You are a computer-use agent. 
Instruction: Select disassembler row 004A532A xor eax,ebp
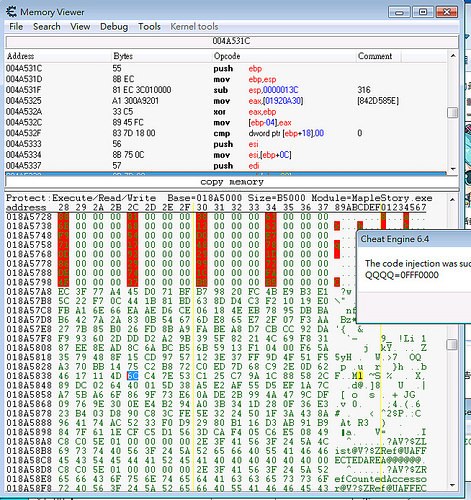[226, 112]
